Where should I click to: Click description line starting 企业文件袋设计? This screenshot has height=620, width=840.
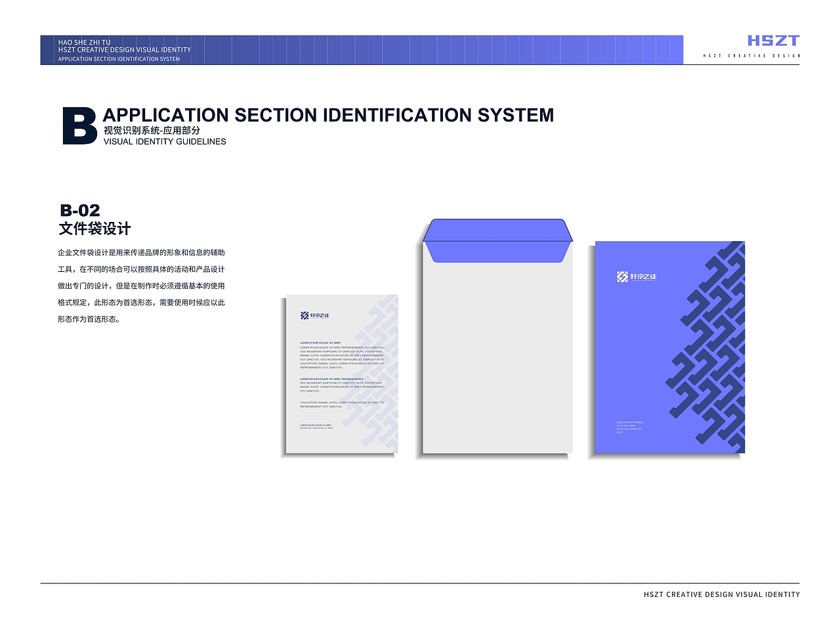click(x=142, y=252)
